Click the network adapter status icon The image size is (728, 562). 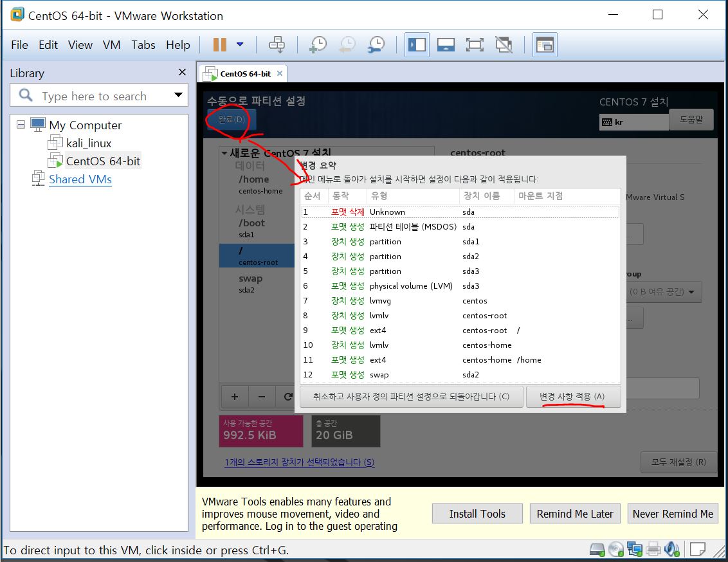(x=634, y=550)
